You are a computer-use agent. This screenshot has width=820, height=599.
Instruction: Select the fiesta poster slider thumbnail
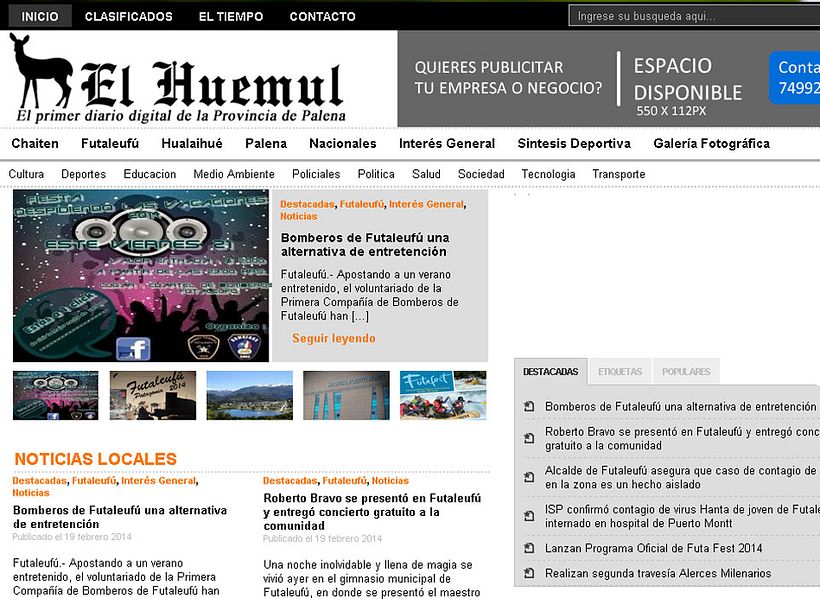[55, 395]
